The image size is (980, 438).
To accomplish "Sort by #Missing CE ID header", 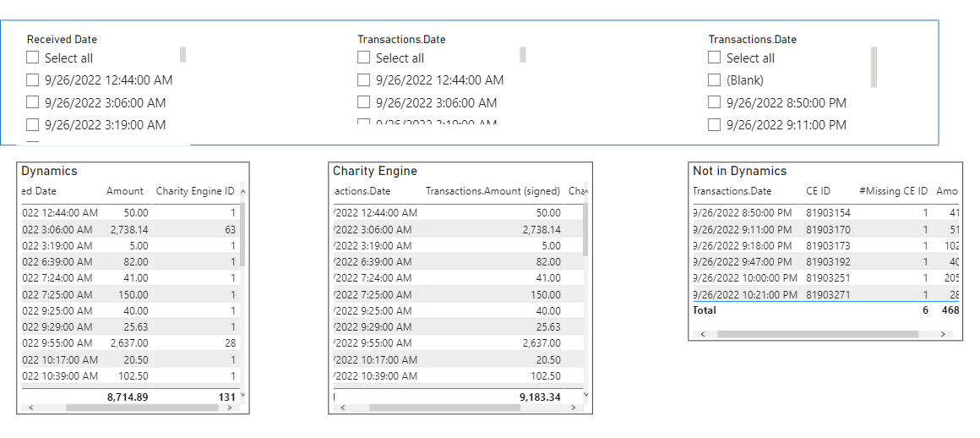I will [x=894, y=191].
